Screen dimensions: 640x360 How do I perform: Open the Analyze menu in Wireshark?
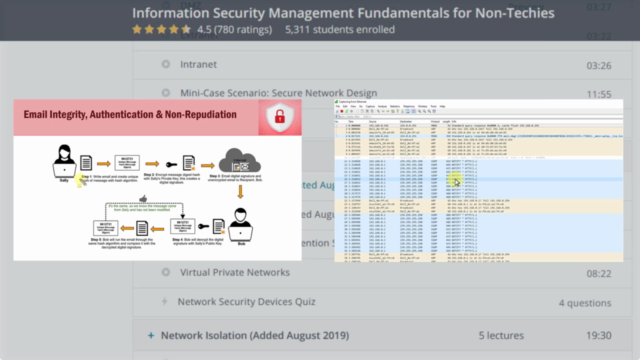(x=382, y=106)
